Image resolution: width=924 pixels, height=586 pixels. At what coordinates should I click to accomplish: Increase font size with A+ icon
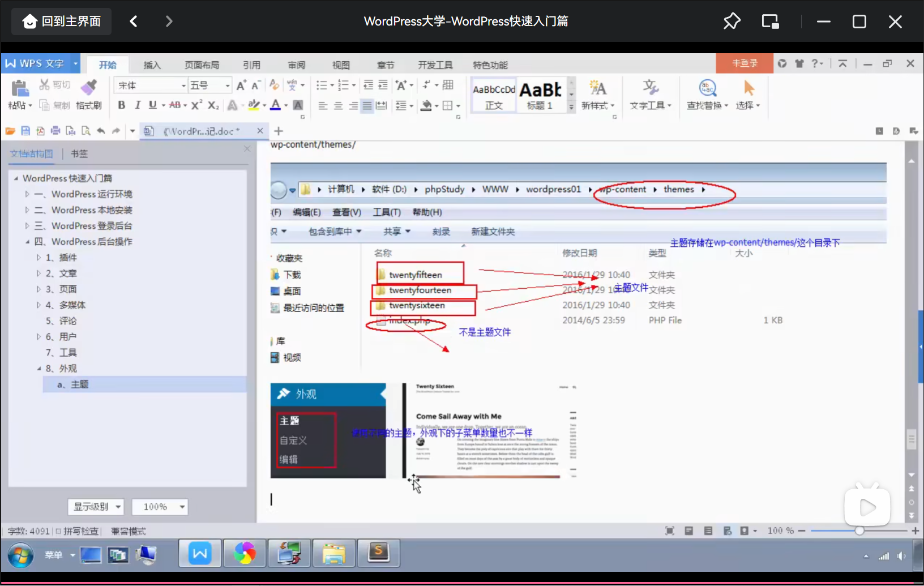click(241, 85)
